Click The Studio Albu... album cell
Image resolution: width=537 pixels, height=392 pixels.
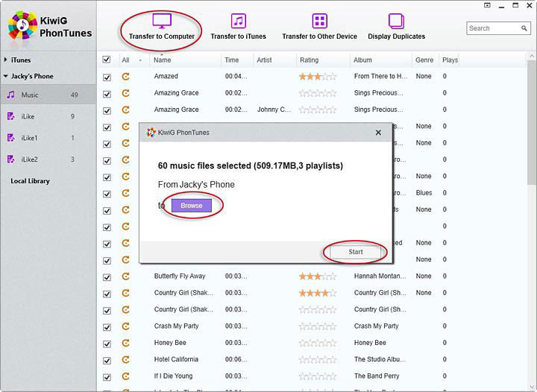coord(380,359)
